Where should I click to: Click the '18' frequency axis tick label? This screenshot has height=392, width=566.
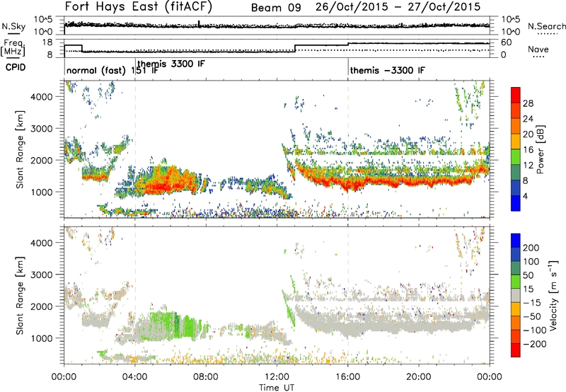47,42
